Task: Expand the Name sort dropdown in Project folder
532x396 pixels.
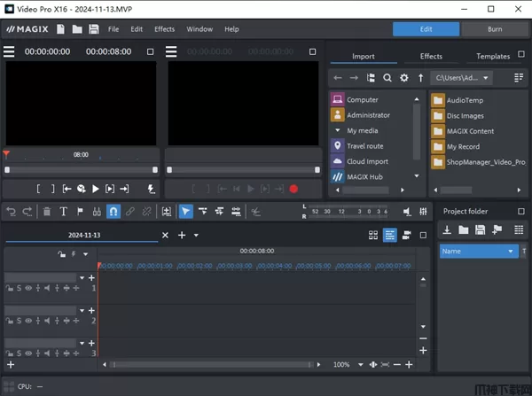Action: [510, 252]
